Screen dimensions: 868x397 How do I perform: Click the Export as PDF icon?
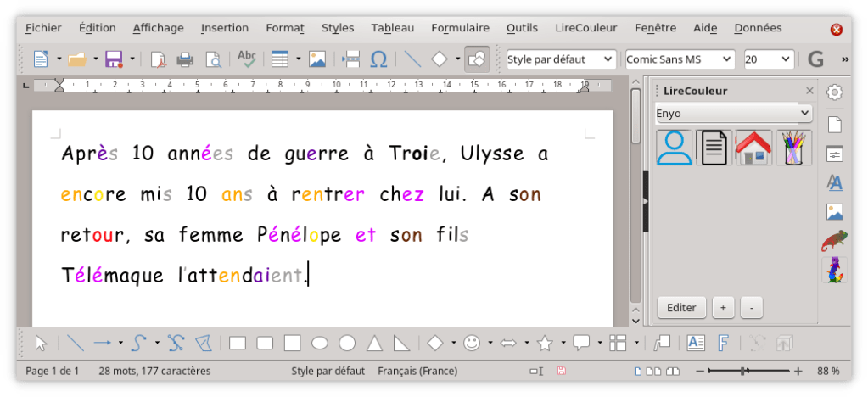pos(157,59)
